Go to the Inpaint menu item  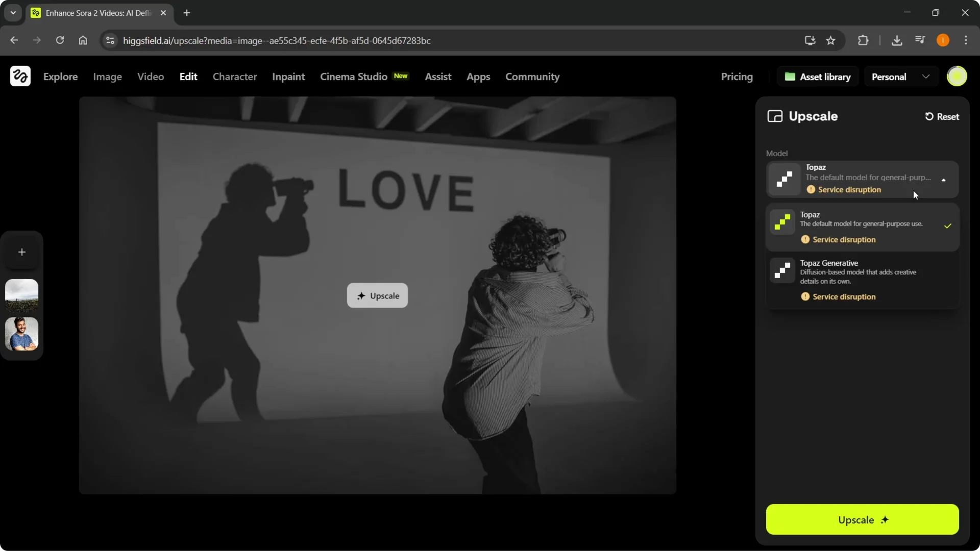coord(288,77)
